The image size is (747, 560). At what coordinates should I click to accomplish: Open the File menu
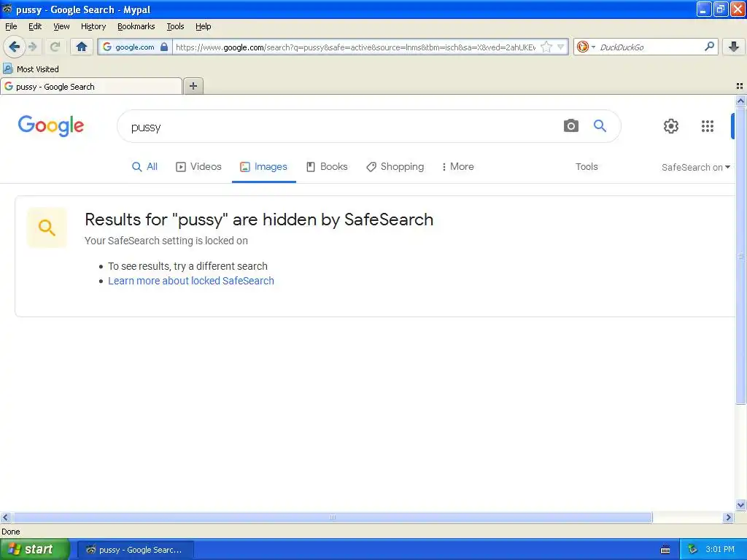[x=11, y=26]
